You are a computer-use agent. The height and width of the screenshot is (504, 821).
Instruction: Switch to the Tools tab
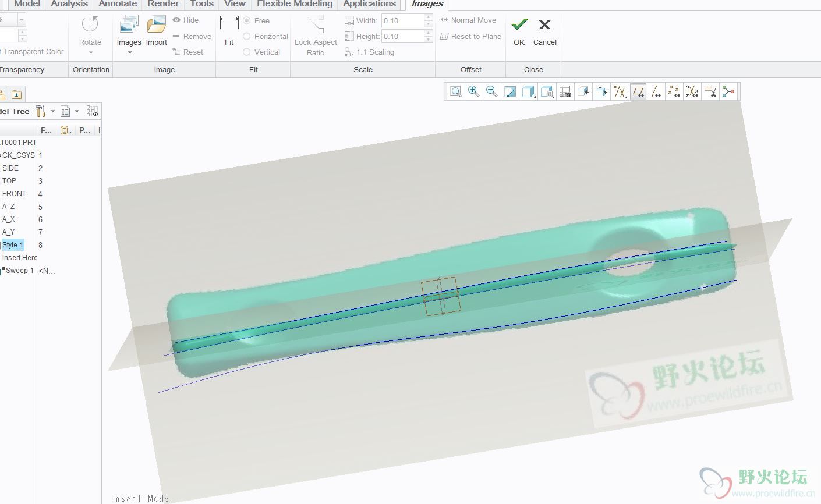(201, 4)
